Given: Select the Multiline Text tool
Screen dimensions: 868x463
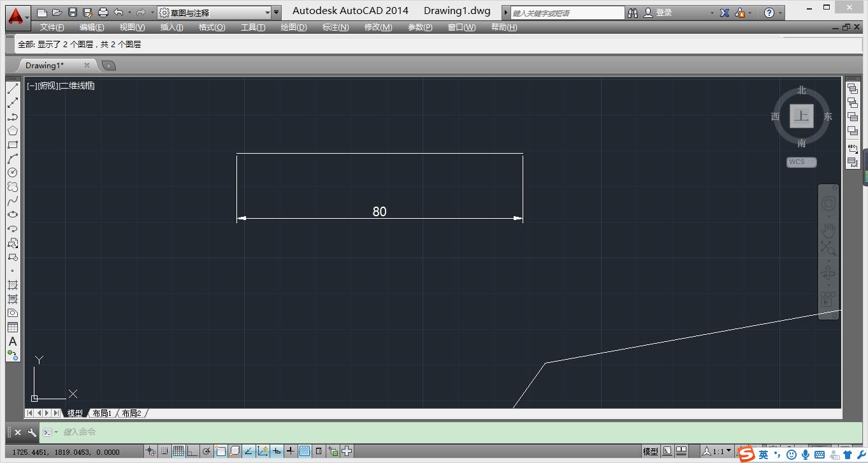Looking at the screenshot, I should [x=13, y=341].
